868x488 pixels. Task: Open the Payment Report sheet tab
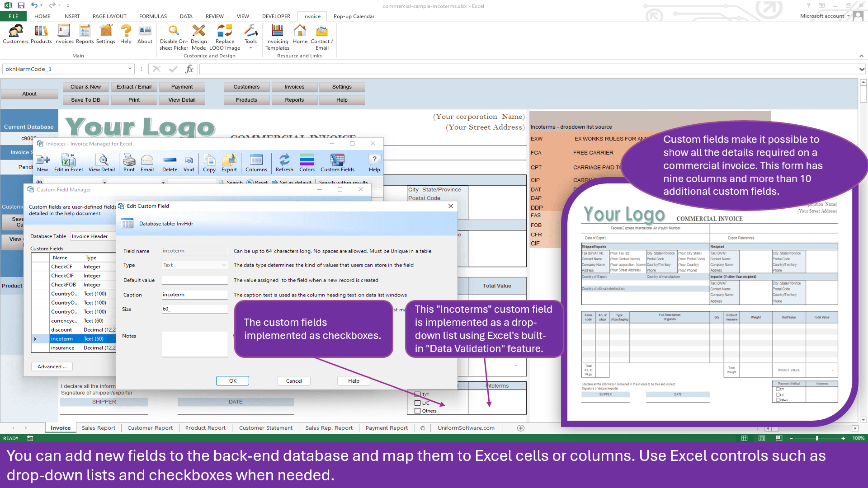387,428
